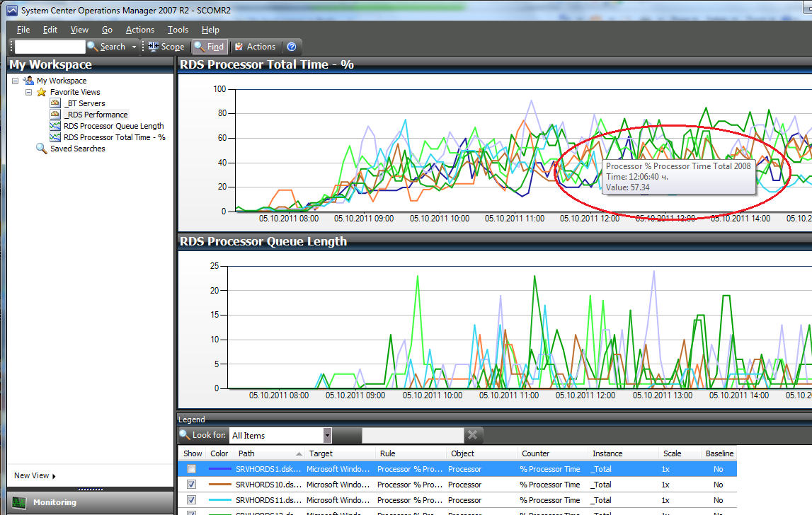Clear the legend search with X button
This screenshot has height=515, width=812.
tap(472, 435)
